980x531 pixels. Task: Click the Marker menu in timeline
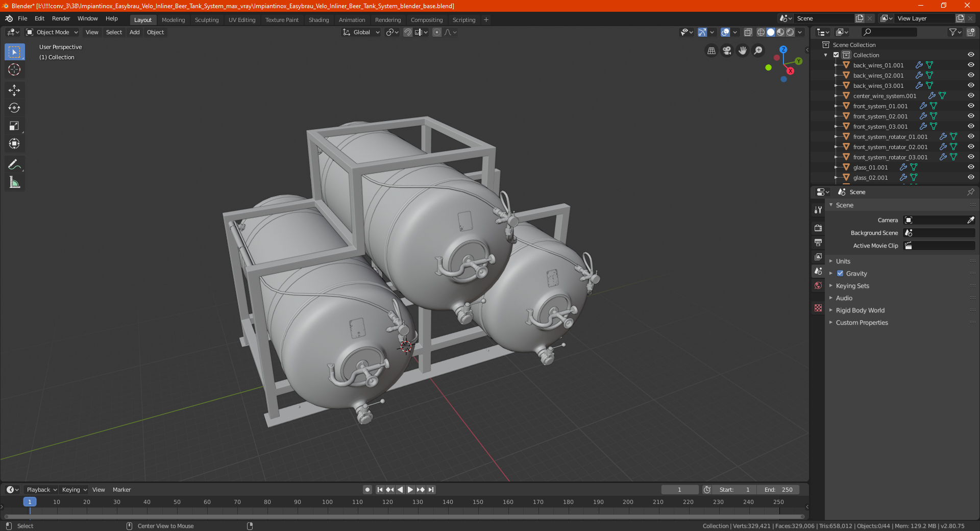(x=121, y=490)
